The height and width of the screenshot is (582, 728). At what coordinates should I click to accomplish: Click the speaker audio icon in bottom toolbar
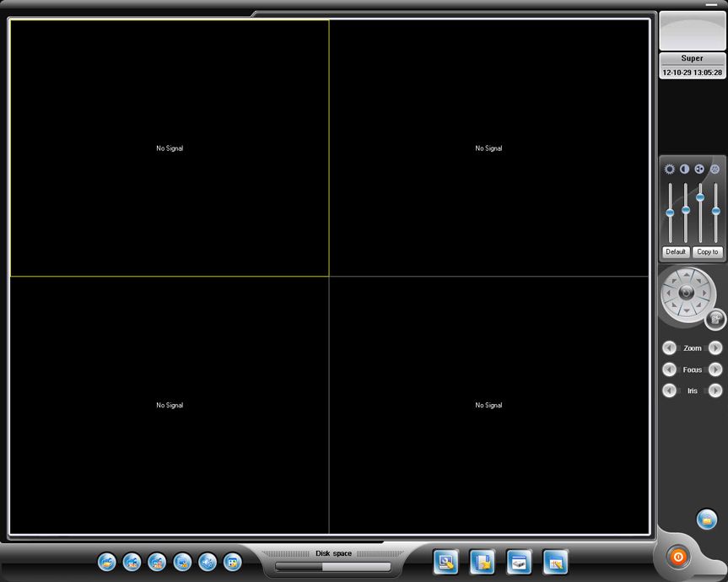[x=208, y=562]
